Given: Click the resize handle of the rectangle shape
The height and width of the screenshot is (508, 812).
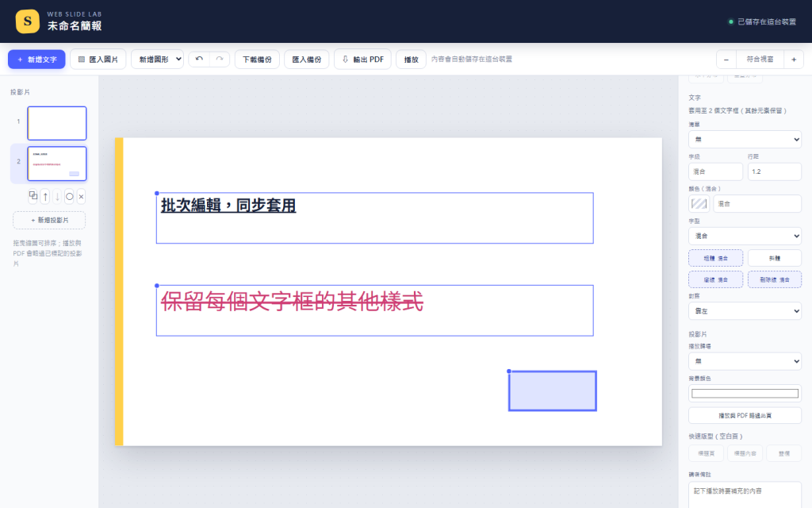Looking at the screenshot, I should pyautogui.click(x=509, y=371).
